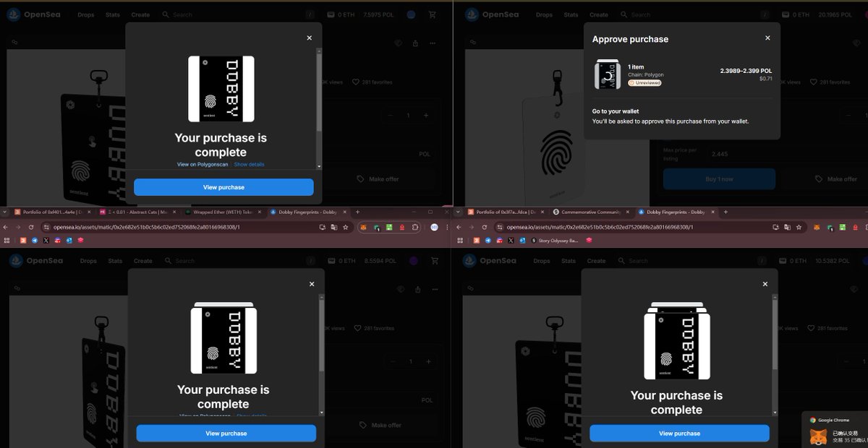Viewport: 868px width, 448px height.
Task: Click View purchase in the 8.5594 POL window
Action: (x=226, y=434)
